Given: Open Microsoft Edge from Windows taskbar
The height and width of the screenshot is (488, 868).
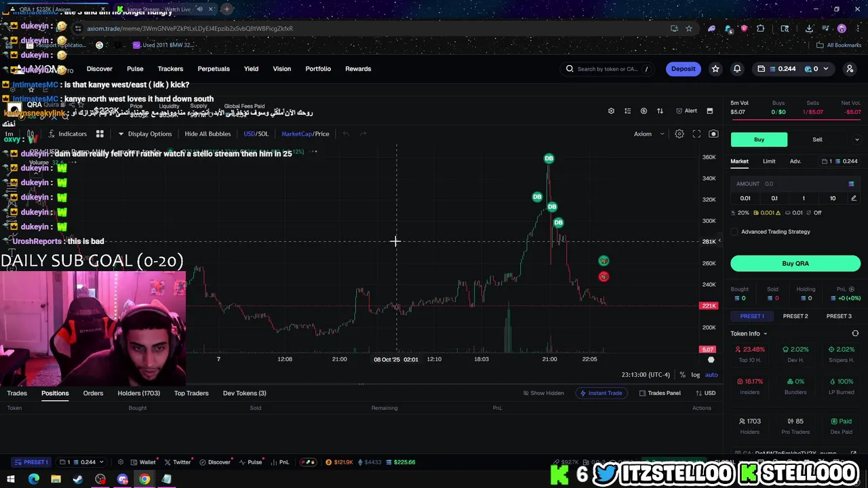Looking at the screenshot, I should 33,479.
